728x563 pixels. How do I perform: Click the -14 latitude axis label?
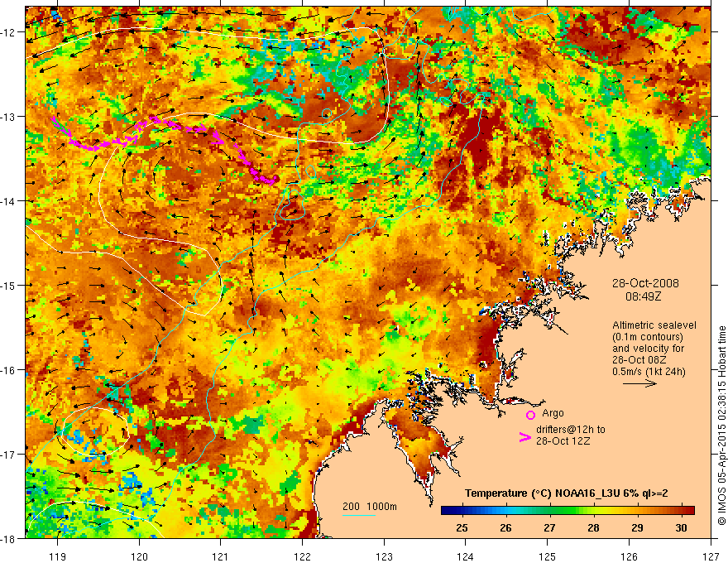click(9, 201)
